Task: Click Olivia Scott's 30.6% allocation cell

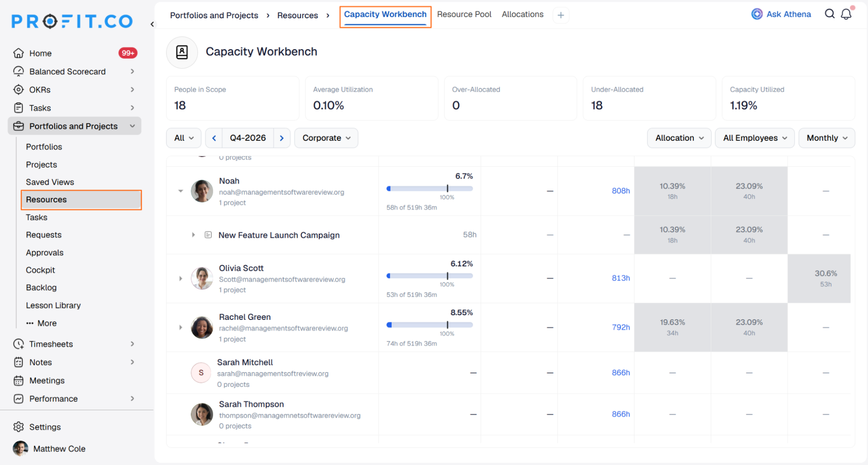Action: [x=819, y=279]
